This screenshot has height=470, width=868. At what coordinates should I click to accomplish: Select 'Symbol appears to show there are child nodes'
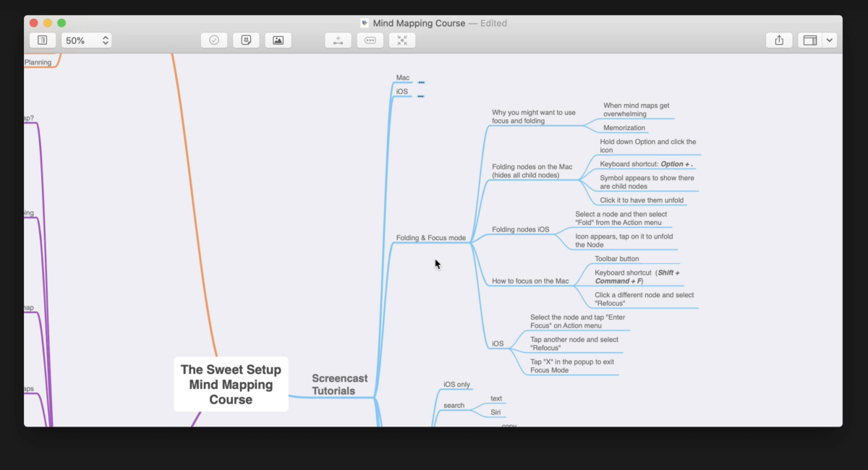point(647,181)
